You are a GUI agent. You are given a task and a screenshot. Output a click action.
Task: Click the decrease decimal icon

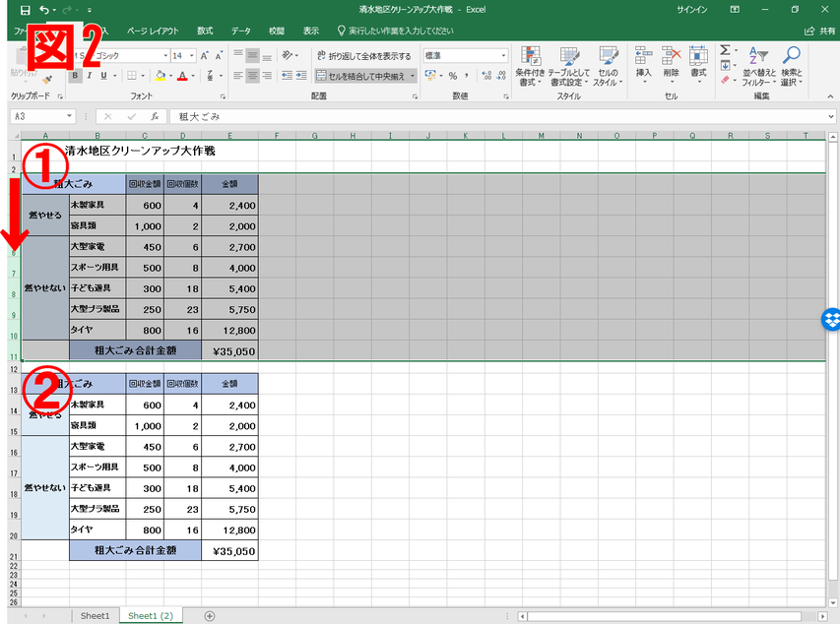pos(501,76)
